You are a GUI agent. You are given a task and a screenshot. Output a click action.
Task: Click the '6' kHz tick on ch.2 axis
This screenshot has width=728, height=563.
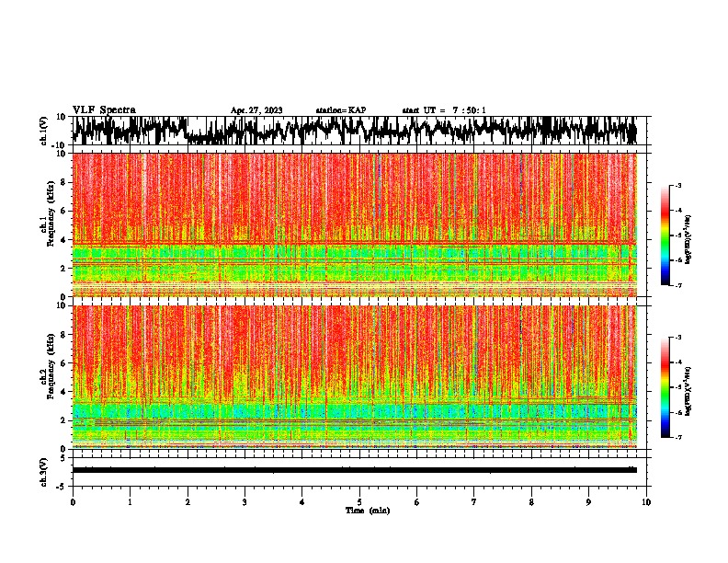63,362
